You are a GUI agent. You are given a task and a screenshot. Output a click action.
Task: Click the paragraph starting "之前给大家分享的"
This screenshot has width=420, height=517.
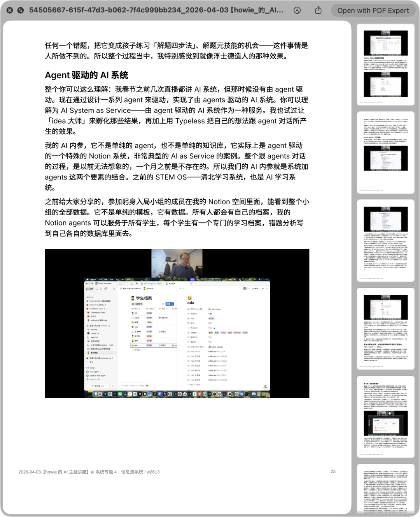click(177, 218)
